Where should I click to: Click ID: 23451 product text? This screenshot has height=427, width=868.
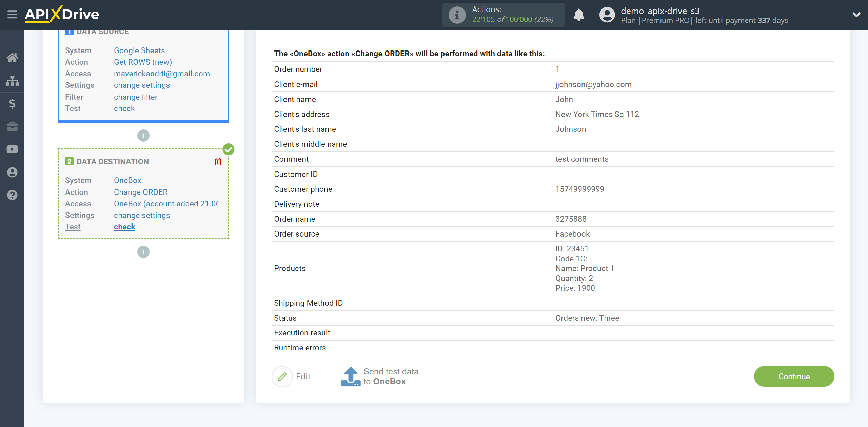click(x=572, y=249)
